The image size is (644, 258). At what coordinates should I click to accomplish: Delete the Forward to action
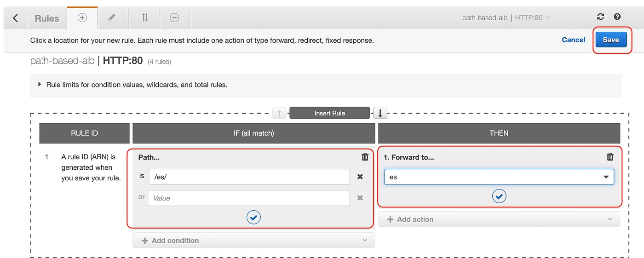(x=610, y=157)
